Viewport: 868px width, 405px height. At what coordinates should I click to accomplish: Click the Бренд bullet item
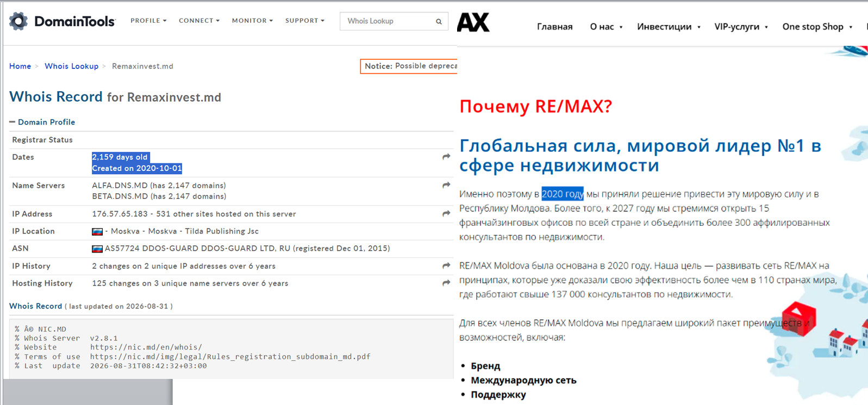(x=485, y=366)
